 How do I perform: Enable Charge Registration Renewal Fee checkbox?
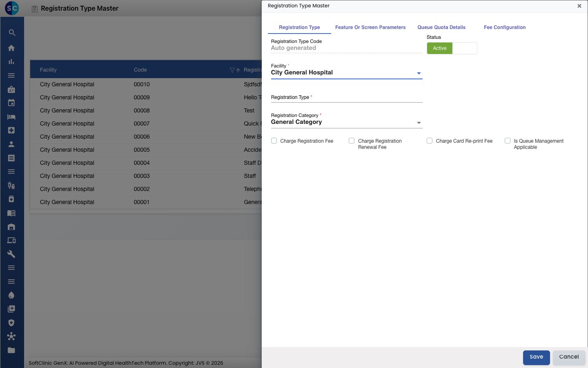click(352, 141)
